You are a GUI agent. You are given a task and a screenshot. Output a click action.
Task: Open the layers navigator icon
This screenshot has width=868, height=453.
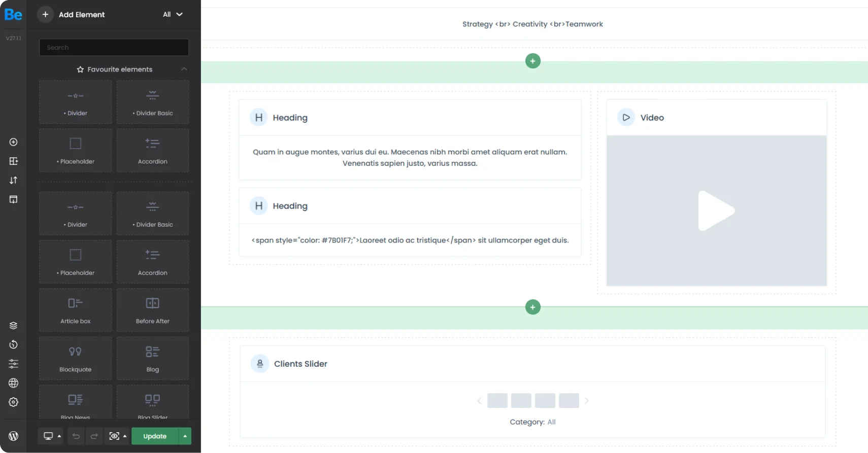click(14, 326)
